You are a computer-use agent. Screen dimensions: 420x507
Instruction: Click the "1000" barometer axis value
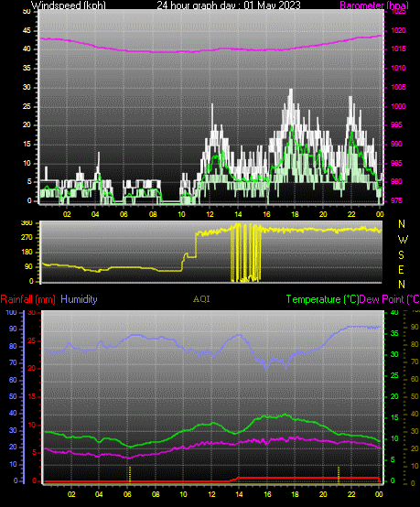(x=398, y=106)
